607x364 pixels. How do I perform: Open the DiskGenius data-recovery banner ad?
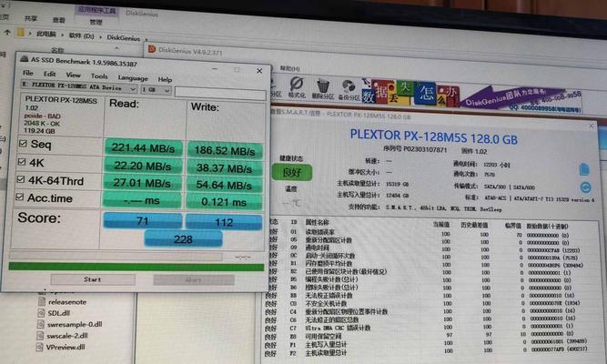pyautogui.click(x=471, y=94)
